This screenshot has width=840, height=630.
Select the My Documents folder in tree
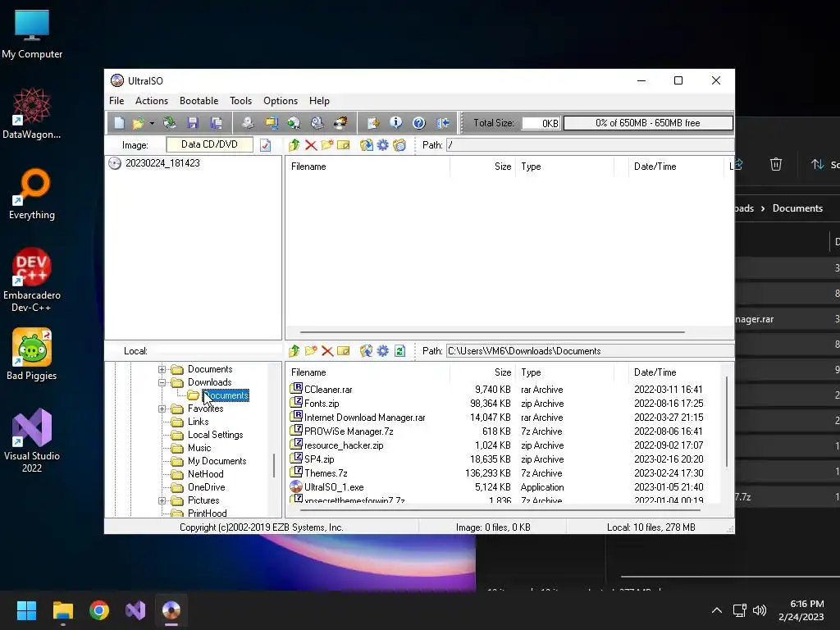point(217,461)
